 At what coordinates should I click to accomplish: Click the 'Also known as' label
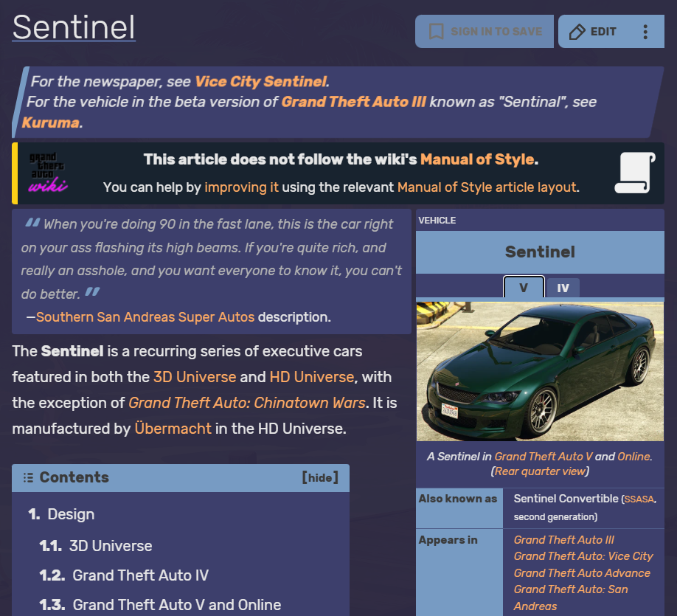458,499
